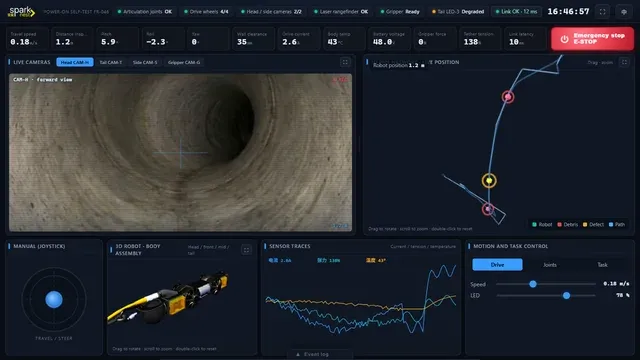Click the Wall clearance 35 readout
Viewport: 640px width, 360px height.
tap(253, 39)
